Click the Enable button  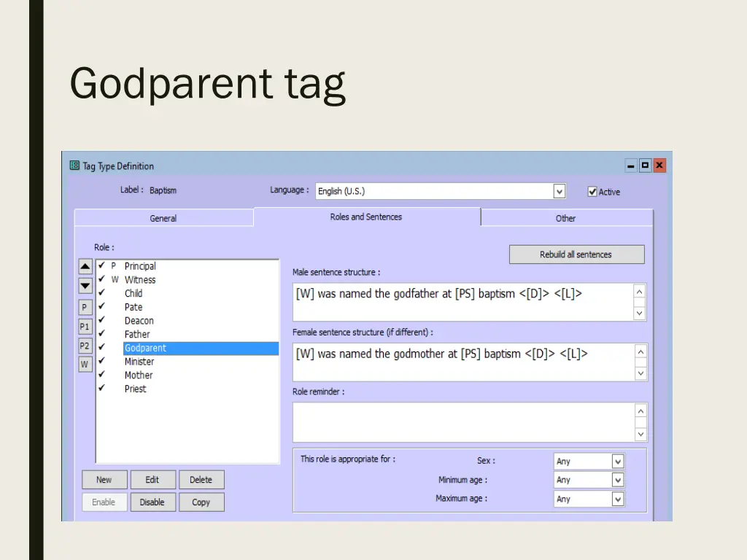point(104,502)
